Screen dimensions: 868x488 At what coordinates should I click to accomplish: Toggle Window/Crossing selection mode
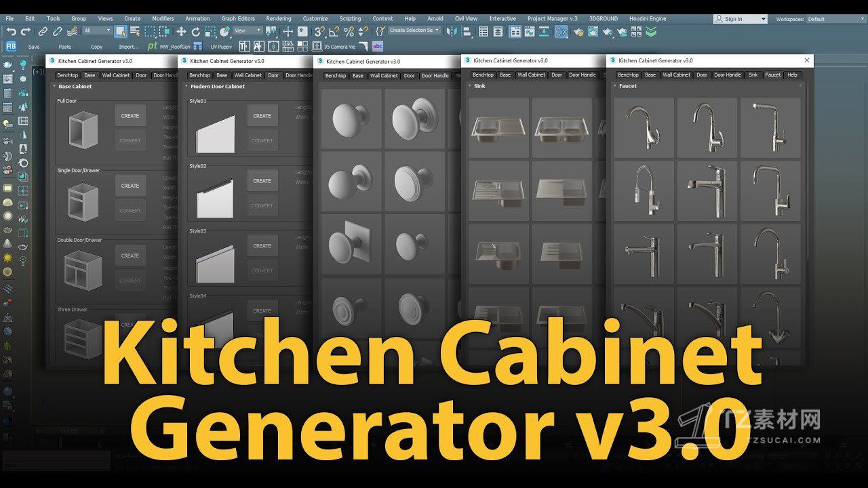(165, 31)
